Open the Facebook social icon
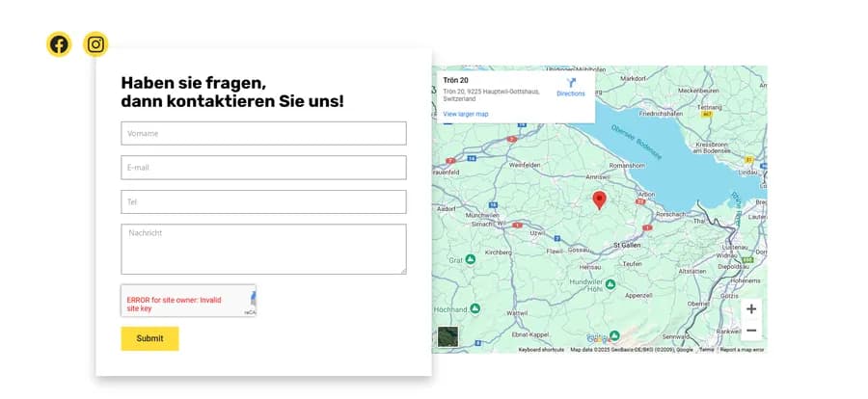Viewport: 868px width, 399px height. click(59, 44)
